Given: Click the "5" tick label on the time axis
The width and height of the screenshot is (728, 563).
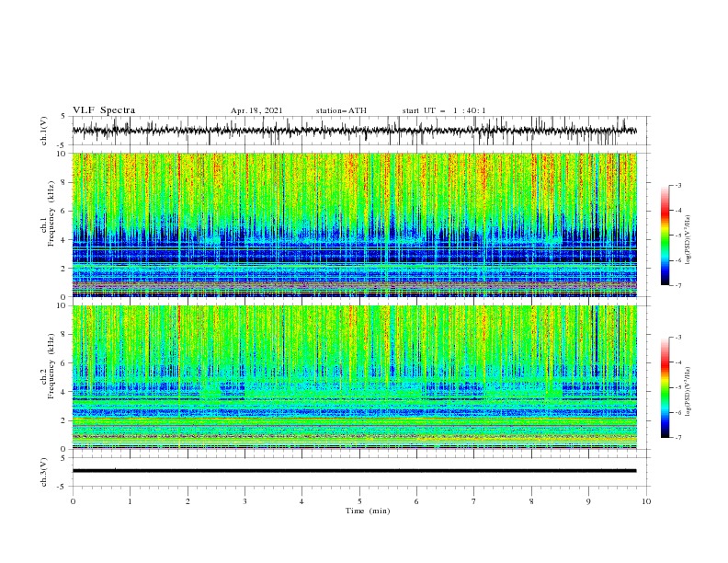Looking at the screenshot, I should (359, 501).
